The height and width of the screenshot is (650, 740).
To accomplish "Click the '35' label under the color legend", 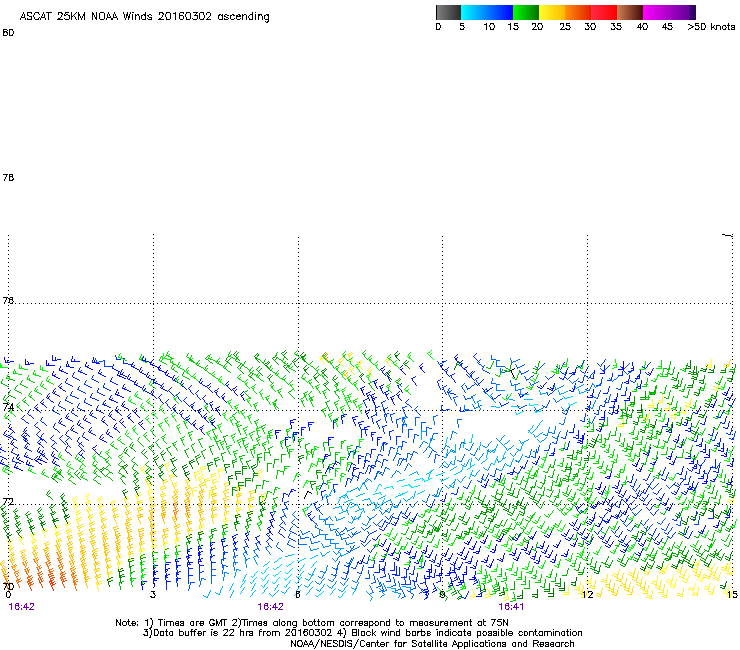I will 616,27.
